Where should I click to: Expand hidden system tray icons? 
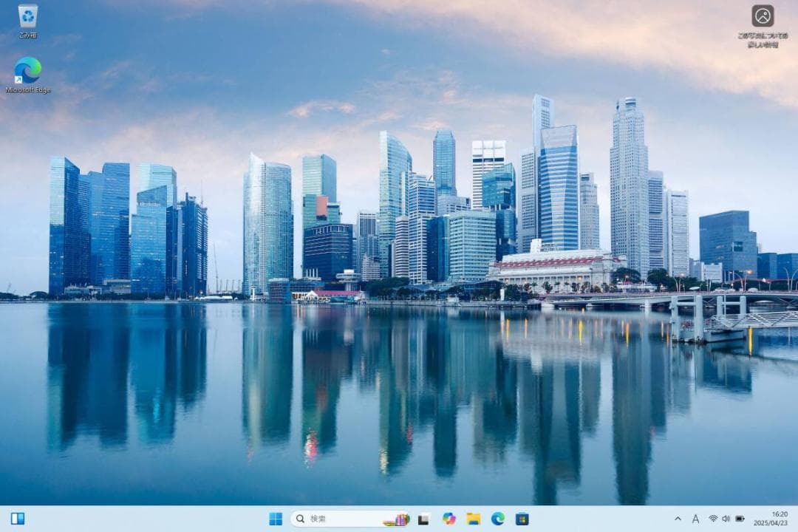tap(678, 519)
